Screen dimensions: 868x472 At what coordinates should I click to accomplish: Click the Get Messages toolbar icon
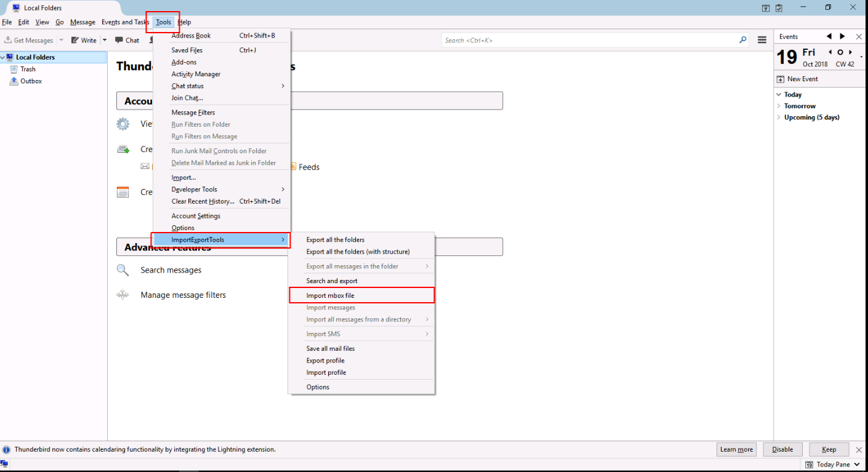pos(9,41)
